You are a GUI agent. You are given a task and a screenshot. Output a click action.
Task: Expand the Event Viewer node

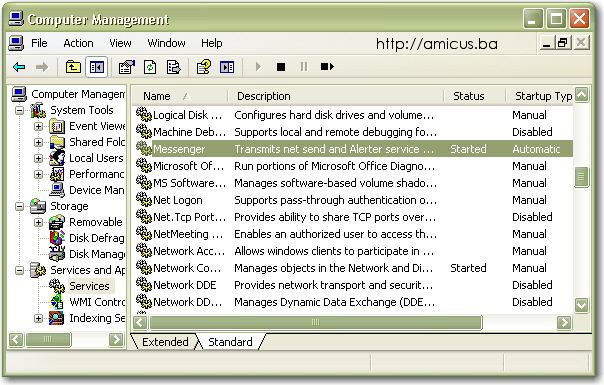click(38, 126)
